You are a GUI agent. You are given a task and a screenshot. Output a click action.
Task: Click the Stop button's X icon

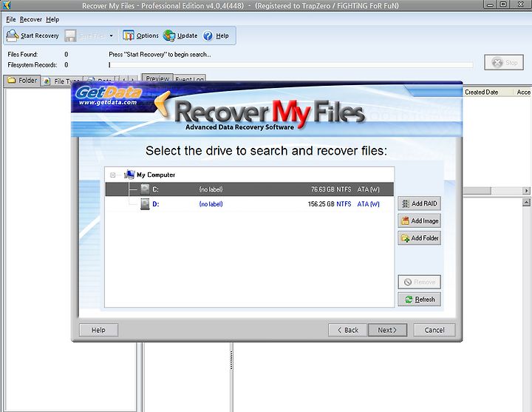(x=497, y=62)
